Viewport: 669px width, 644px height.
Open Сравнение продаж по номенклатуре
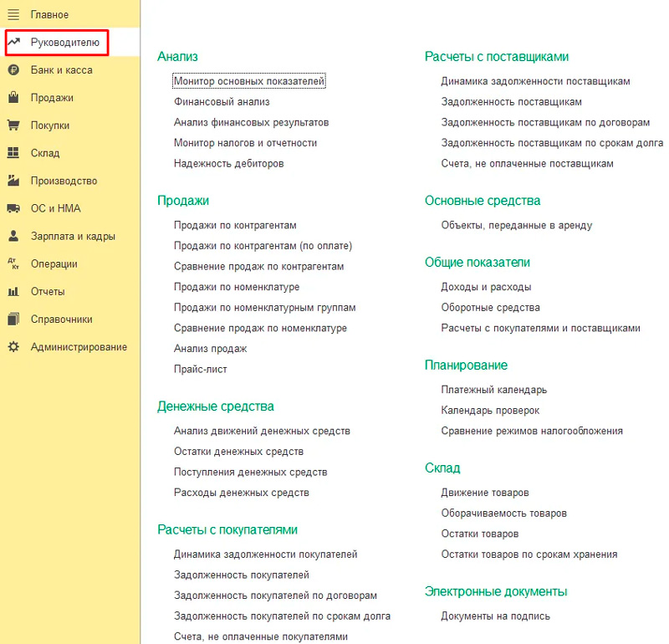(260, 328)
